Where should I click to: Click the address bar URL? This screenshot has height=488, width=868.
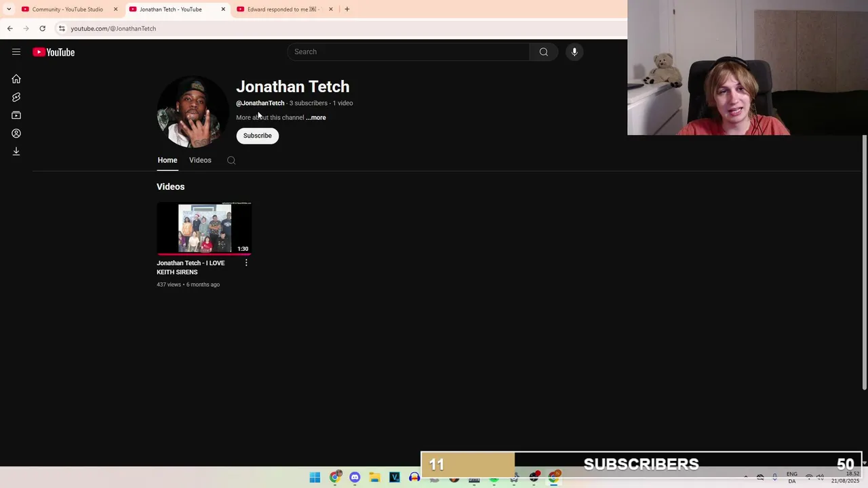point(113,28)
